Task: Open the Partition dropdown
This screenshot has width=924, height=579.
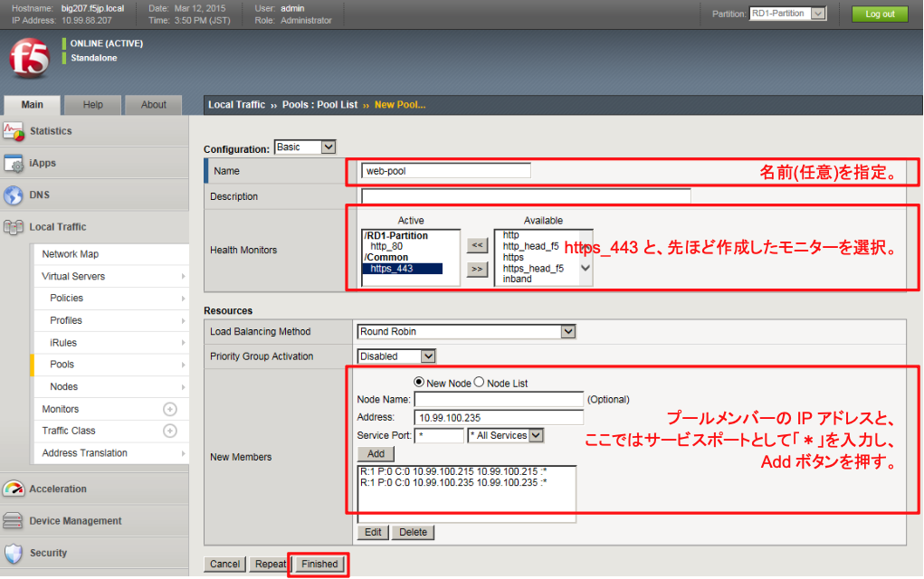Action: pyautogui.click(x=788, y=14)
